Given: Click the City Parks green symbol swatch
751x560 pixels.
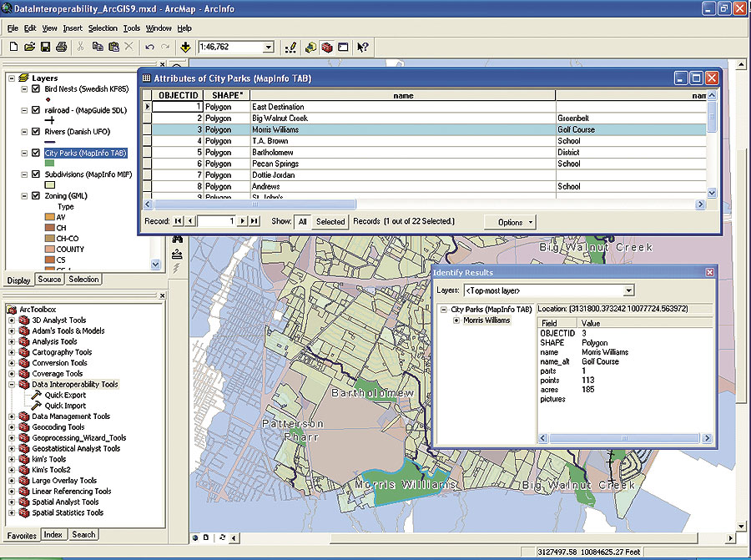Looking at the screenshot, I should (x=49, y=164).
